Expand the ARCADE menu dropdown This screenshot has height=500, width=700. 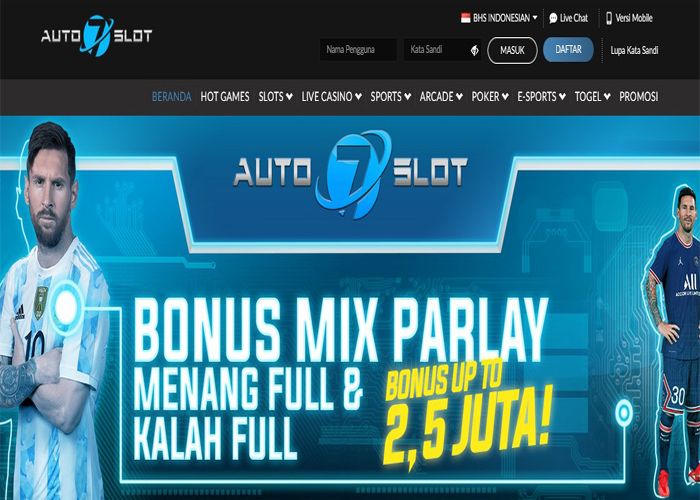coord(441,96)
